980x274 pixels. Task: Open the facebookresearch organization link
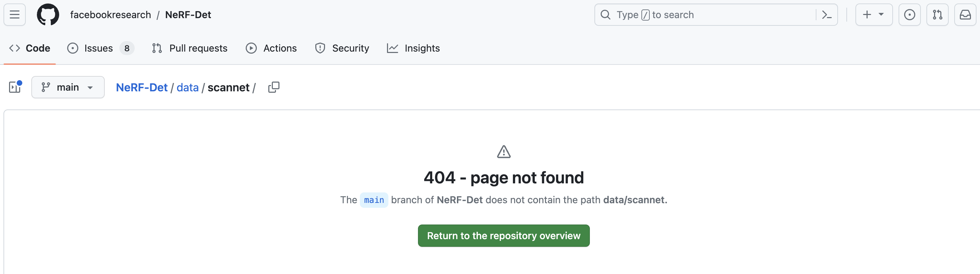110,15
